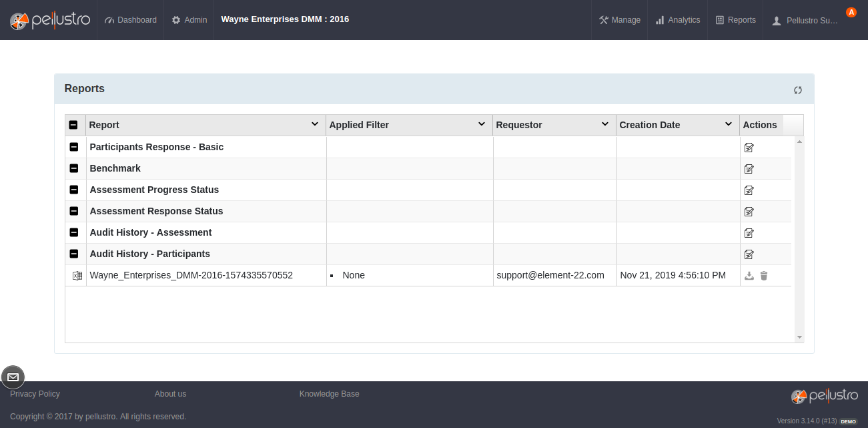Open the Pellustro Su… user menu
Viewport: 868px width, 428px height.
coord(805,21)
